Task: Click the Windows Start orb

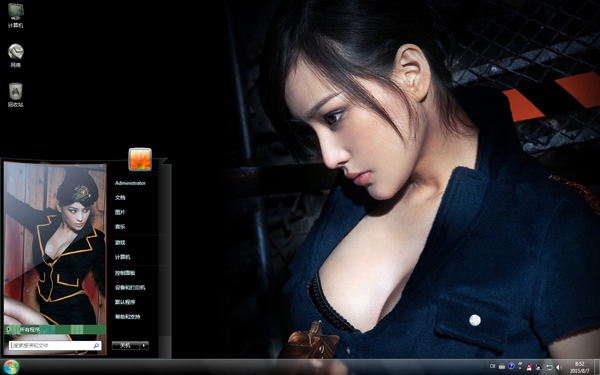Action: tap(11, 367)
